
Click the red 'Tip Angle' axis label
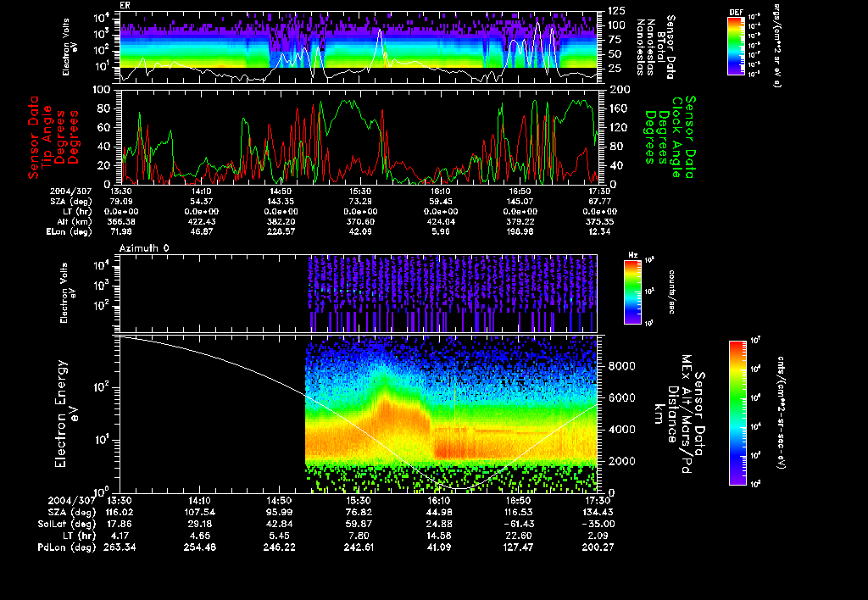47,137
